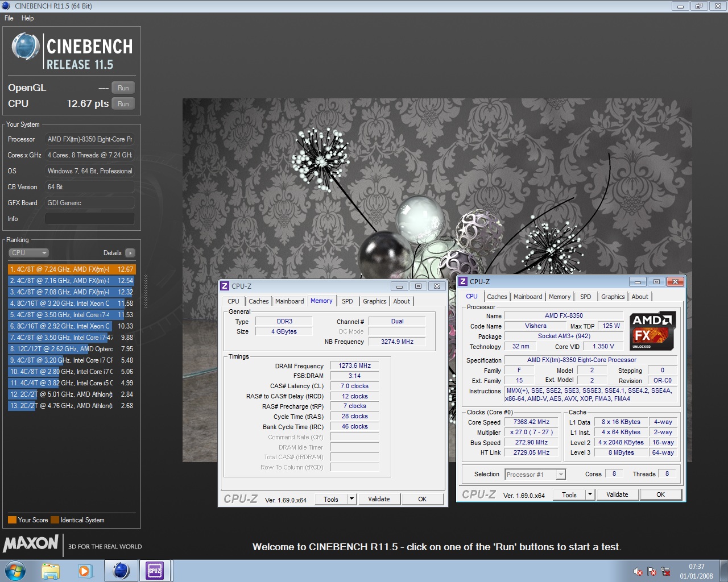Screen dimensions: 728x582
Task: Click the Cinebench taskbar icon
Action: (121, 571)
